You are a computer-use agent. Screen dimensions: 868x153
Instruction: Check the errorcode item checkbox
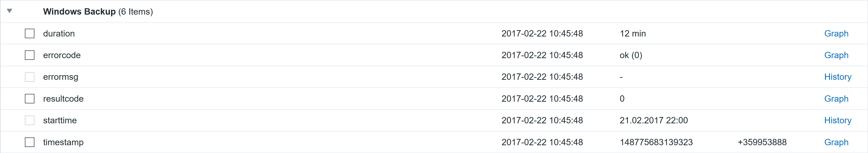click(30, 55)
